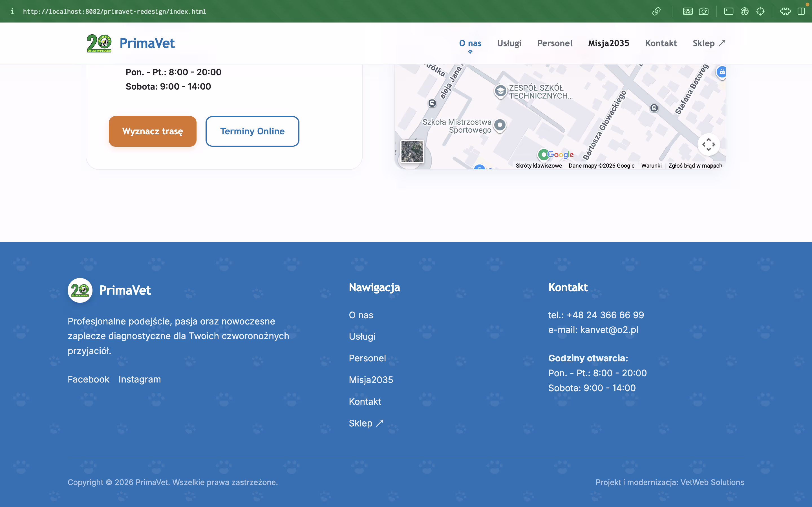
Task: Click the page info icon beside URL
Action: (x=12, y=11)
